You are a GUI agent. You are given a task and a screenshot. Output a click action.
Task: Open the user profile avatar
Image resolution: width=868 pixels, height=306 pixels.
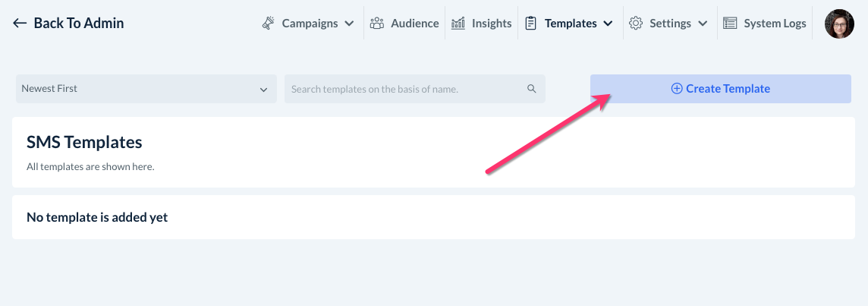click(x=839, y=24)
